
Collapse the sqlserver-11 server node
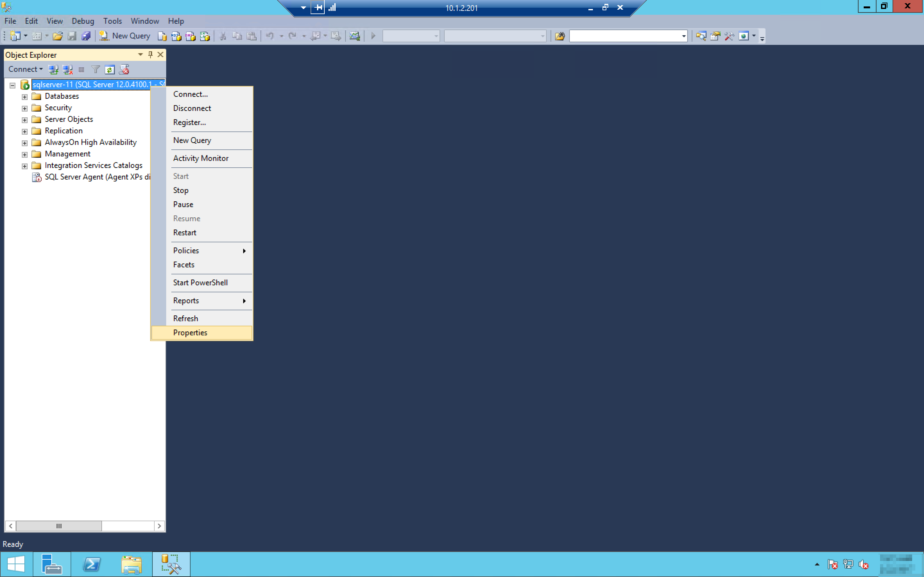click(x=13, y=85)
